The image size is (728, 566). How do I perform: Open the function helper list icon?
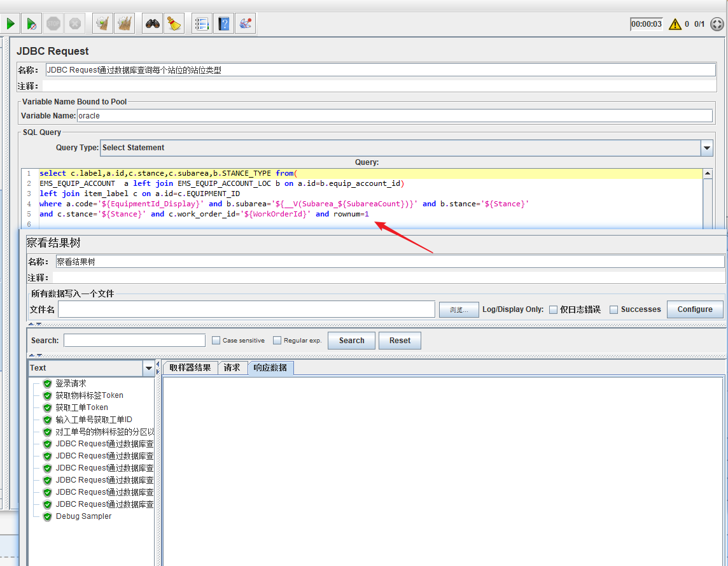click(x=202, y=23)
